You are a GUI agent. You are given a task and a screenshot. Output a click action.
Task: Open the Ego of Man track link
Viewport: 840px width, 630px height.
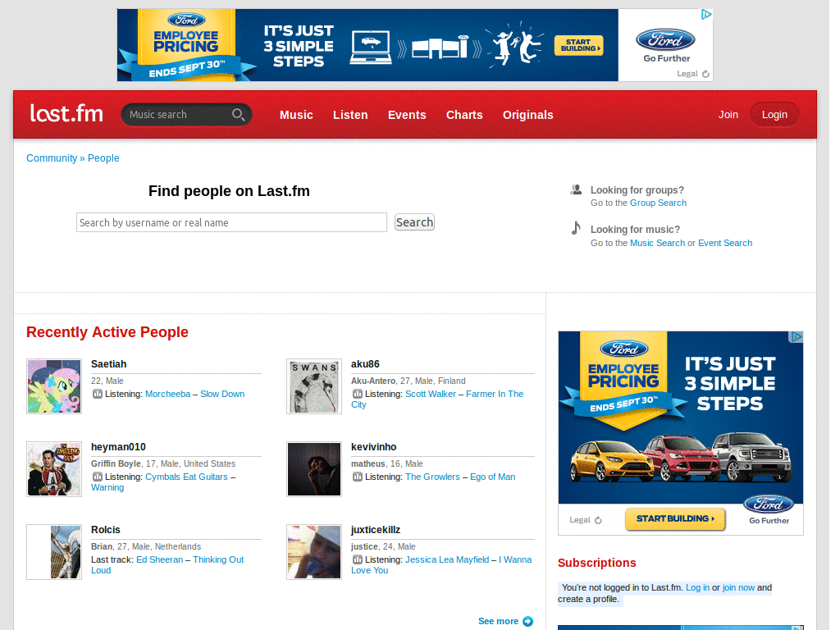pos(493,477)
